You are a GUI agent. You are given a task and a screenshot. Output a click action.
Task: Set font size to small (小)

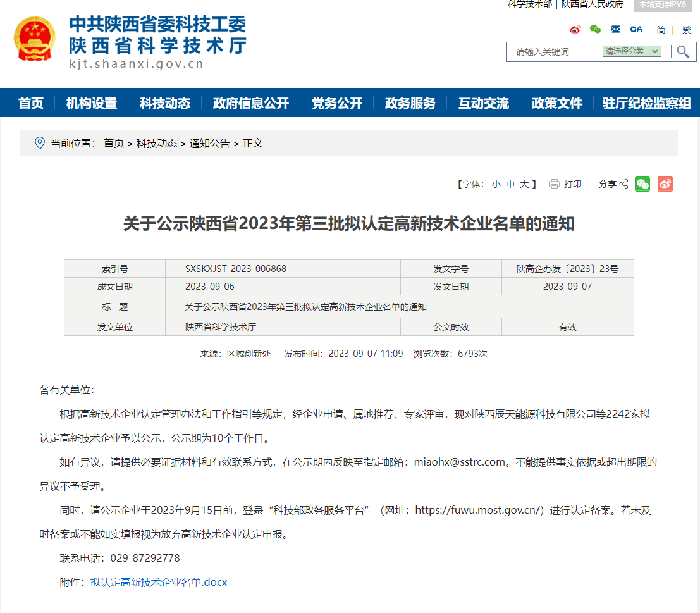pyautogui.click(x=496, y=184)
